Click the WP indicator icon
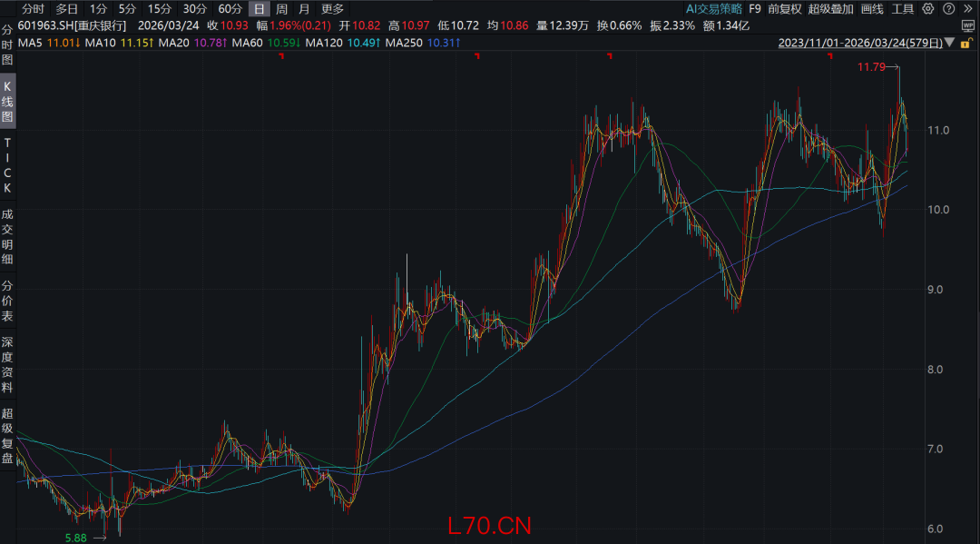Screen dimensions: 980x544 click(967, 25)
